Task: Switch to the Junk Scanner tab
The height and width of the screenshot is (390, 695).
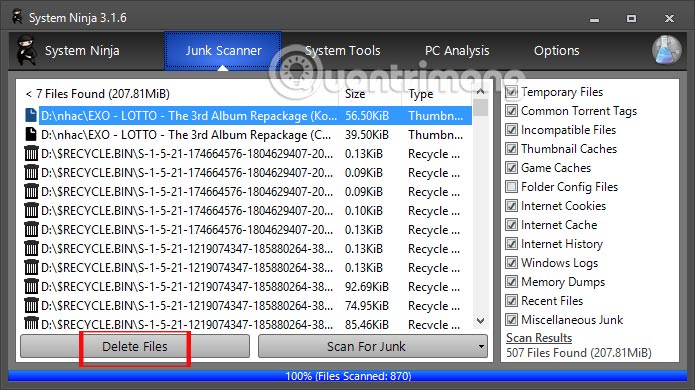Action: [x=223, y=51]
